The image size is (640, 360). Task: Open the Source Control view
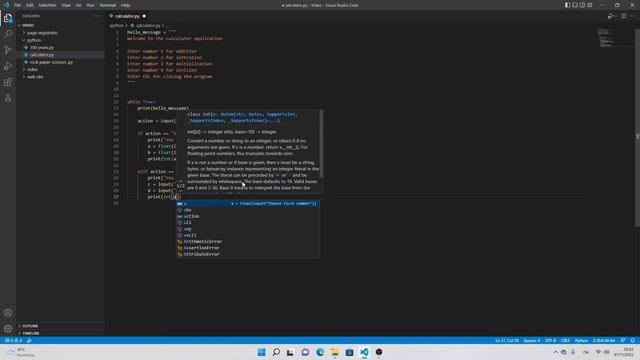tap(8, 50)
